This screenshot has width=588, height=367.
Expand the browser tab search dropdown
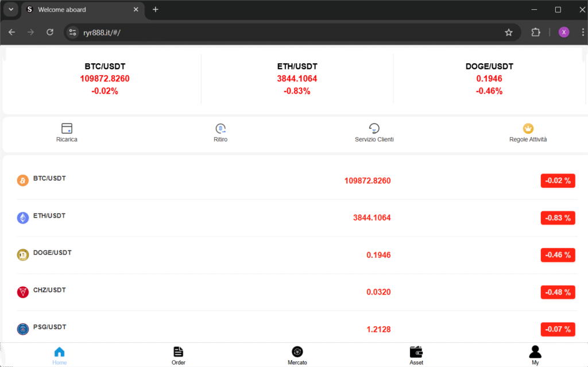pos(10,10)
